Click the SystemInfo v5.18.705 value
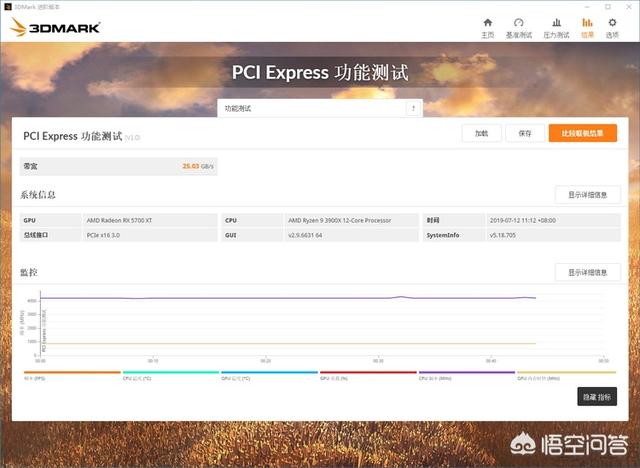Viewport: 640px width, 468px height. [502, 235]
